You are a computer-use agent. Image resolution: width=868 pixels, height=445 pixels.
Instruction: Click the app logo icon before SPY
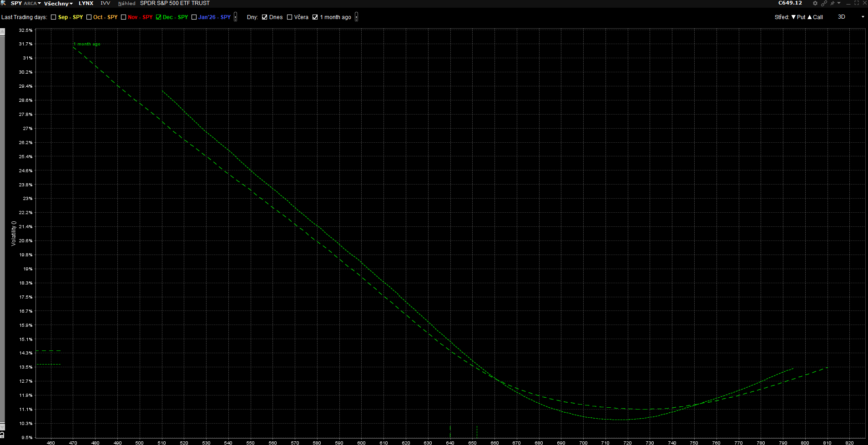[x=3, y=3]
